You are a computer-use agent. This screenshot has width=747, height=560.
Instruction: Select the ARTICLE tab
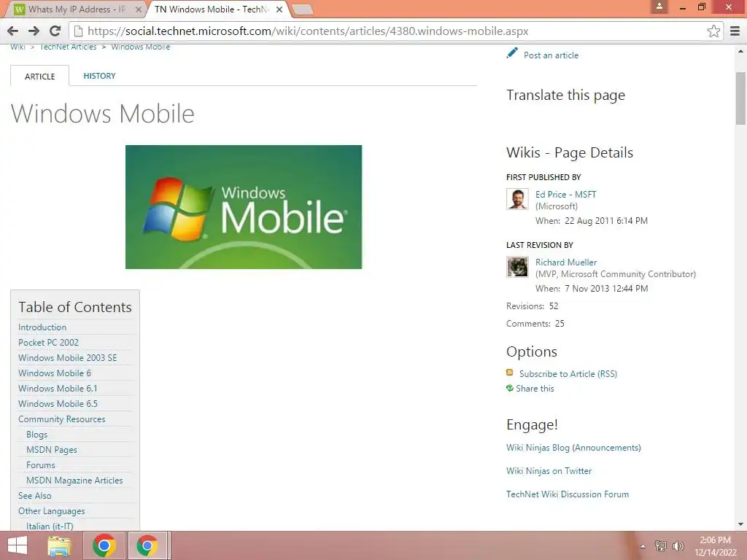tap(39, 76)
